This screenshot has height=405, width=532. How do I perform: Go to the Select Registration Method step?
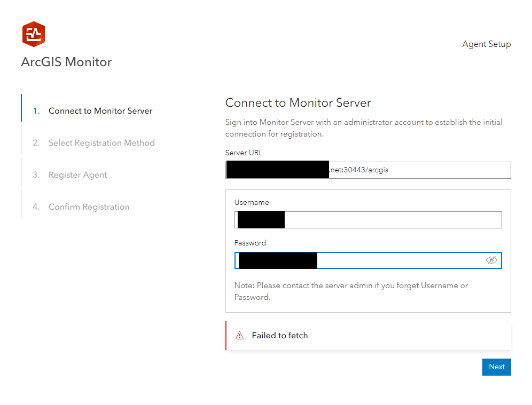[101, 143]
